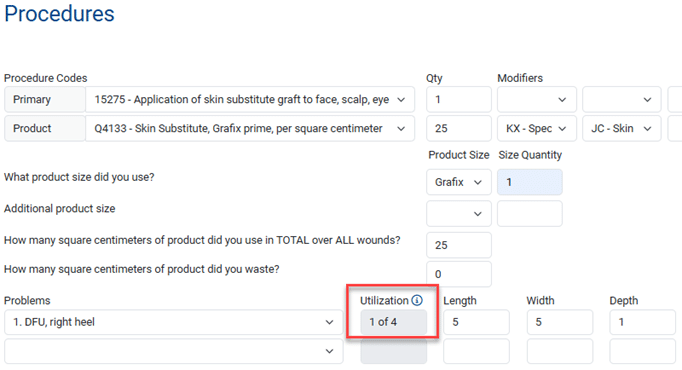Open the Grafix product size dropdown
Viewport: 682px width, 370px height.
[x=459, y=182]
